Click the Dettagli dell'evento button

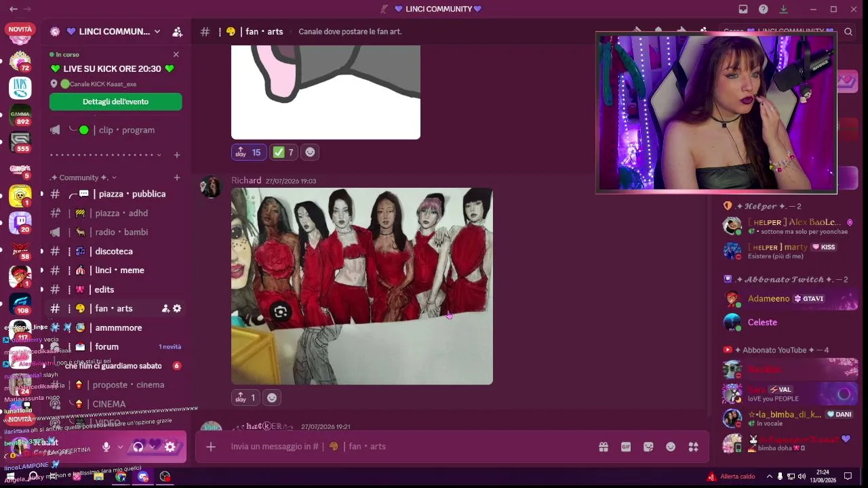[x=115, y=102]
